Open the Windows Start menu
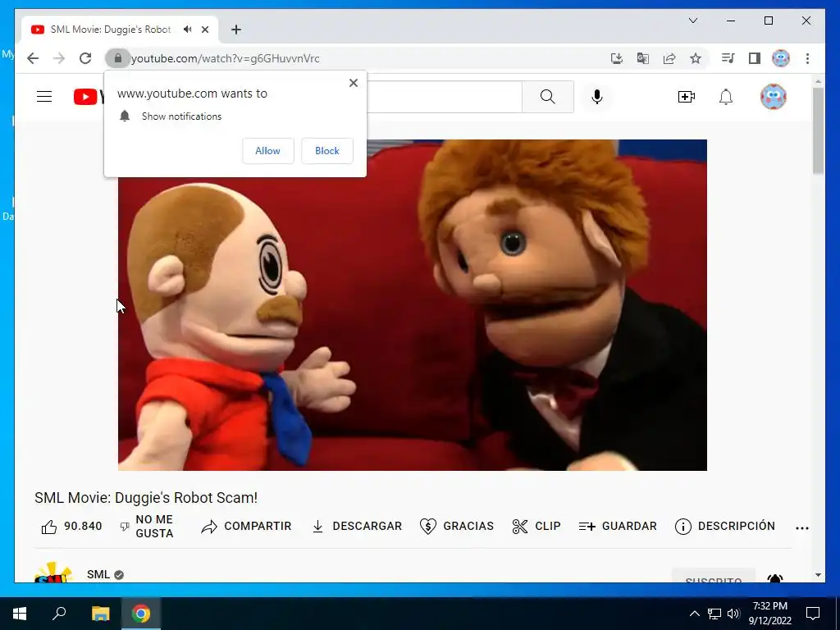Image resolution: width=840 pixels, height=630 pixels. [20, 614]
